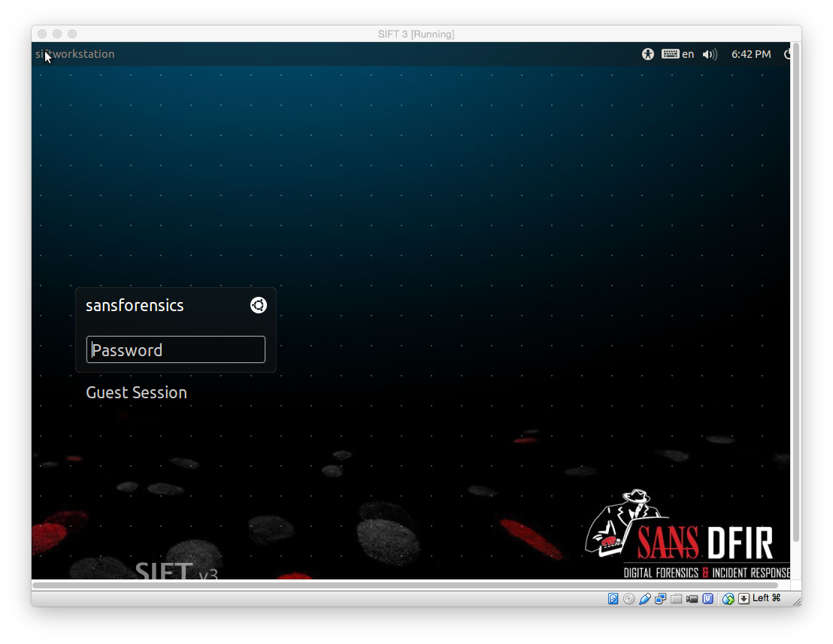
Task: Click the keyboard capture arrow icon
Action: point(744,599)
